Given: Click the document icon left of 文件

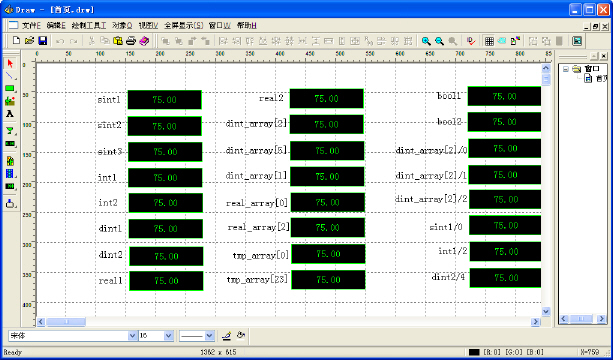Looking at the screenshot, I should (x=13, y=25).
